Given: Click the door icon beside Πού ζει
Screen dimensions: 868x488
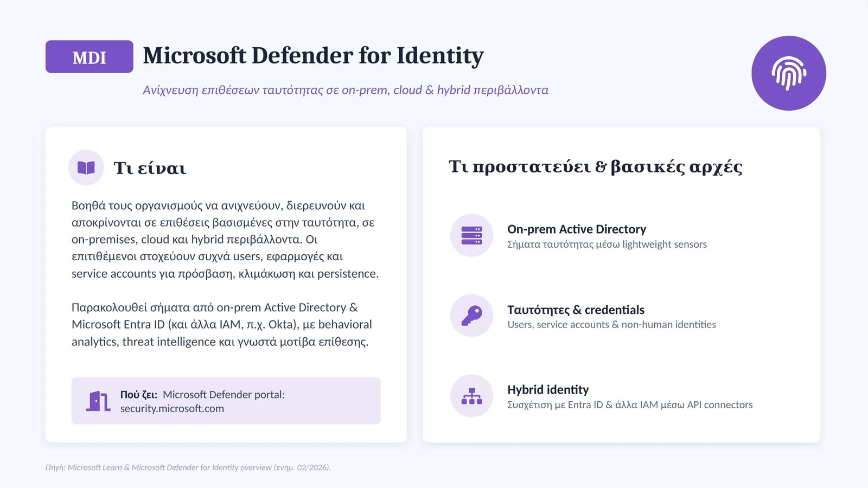Looking at the screenshot, I should (98, 401).
